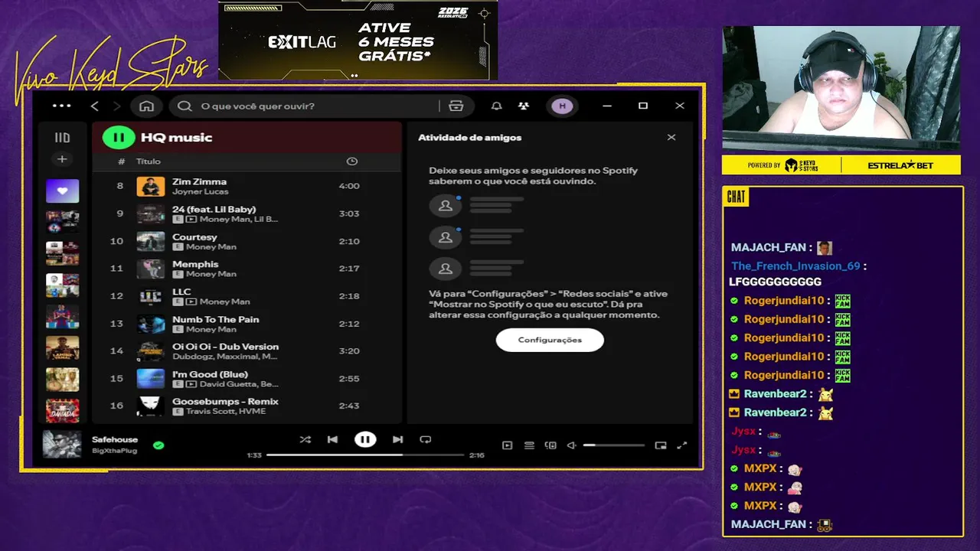Seek within the song progress bar
Image resolution: width=980 pixels, height=551 pixels.
coord(365,455)
